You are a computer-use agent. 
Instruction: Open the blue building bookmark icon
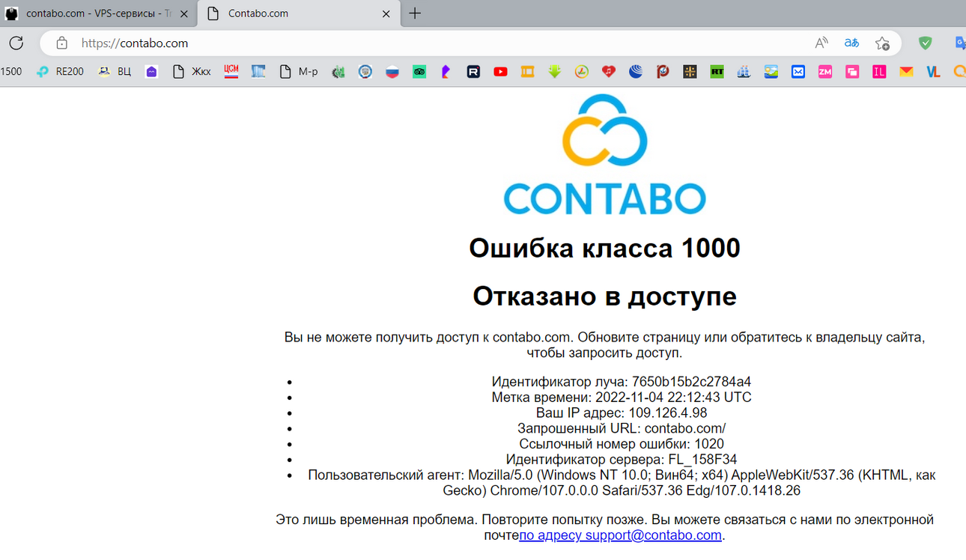click(x=258, y=72)
